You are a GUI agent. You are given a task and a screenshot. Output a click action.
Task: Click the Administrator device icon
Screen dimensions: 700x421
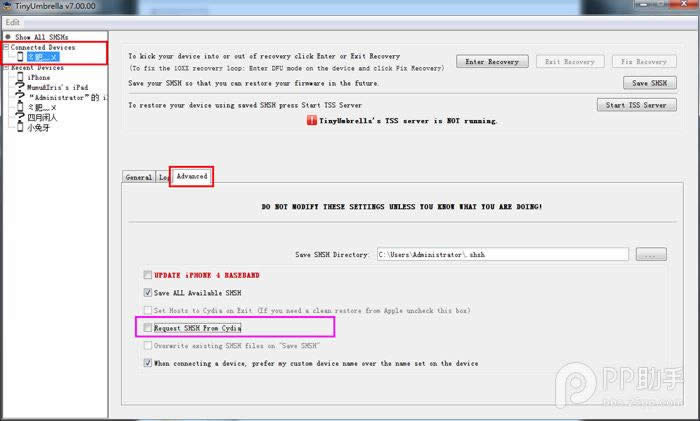click(x=20, y=96)
